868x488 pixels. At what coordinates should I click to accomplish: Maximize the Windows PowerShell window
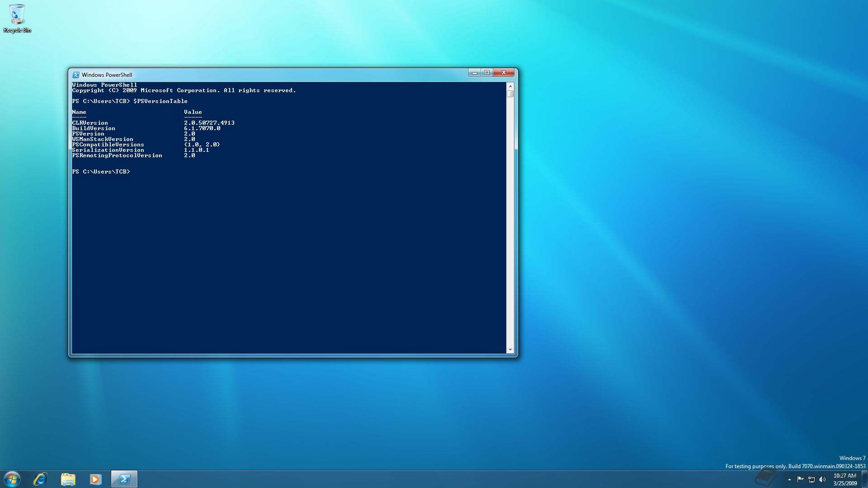click(x=487, y=73)
